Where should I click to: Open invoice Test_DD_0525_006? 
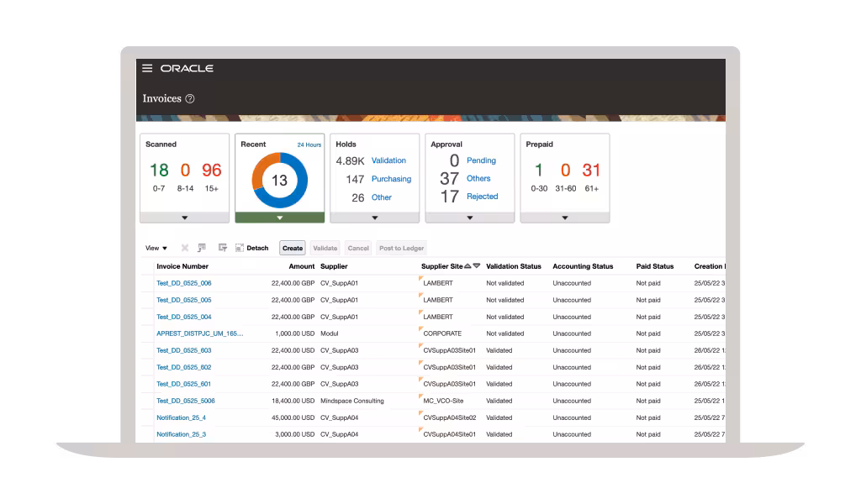pos(184,283)
